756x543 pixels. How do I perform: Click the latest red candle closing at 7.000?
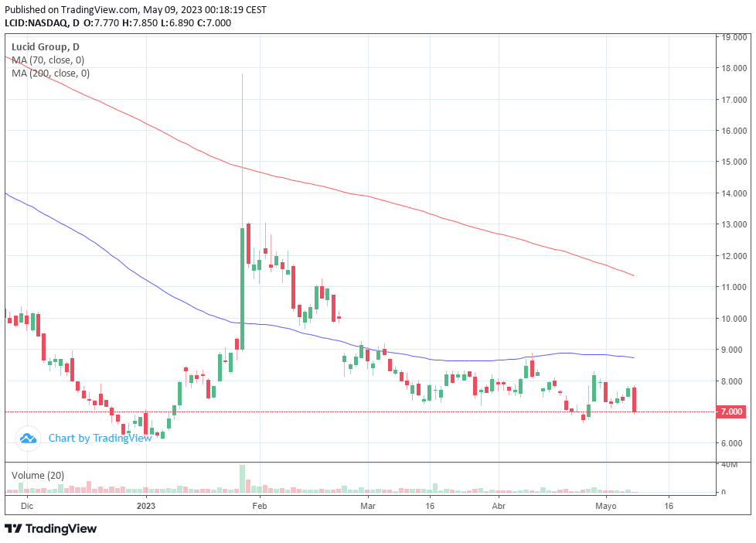click(x=635, y=400)
